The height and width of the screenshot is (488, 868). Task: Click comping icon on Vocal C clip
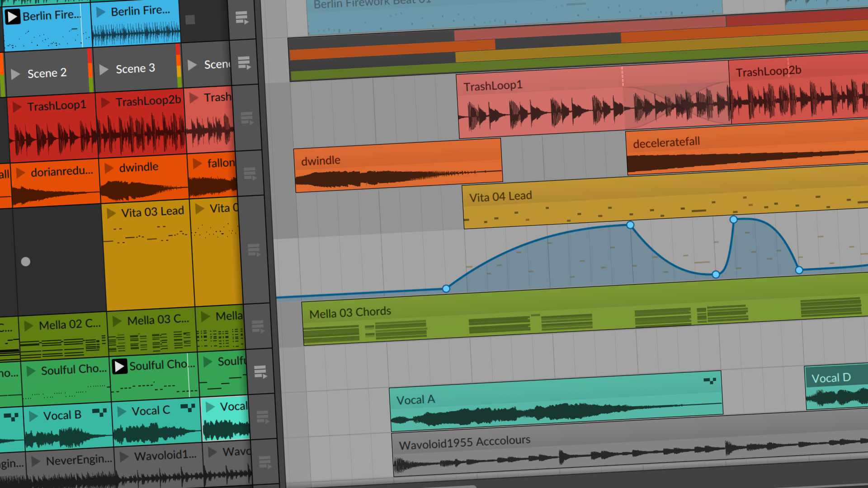(x=188, y=408)
